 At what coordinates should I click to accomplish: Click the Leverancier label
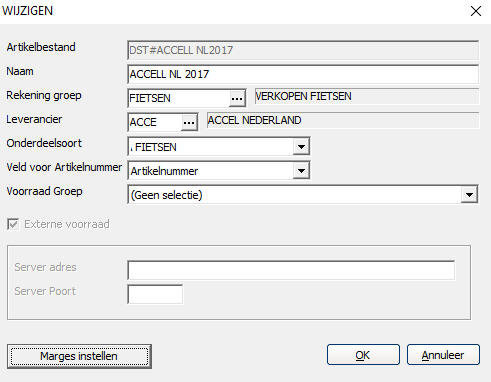[34, 119]
